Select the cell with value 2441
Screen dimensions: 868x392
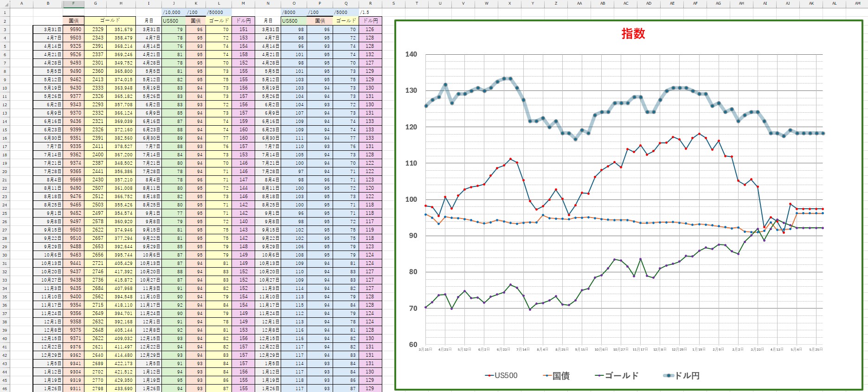click(x=95, y=171)
